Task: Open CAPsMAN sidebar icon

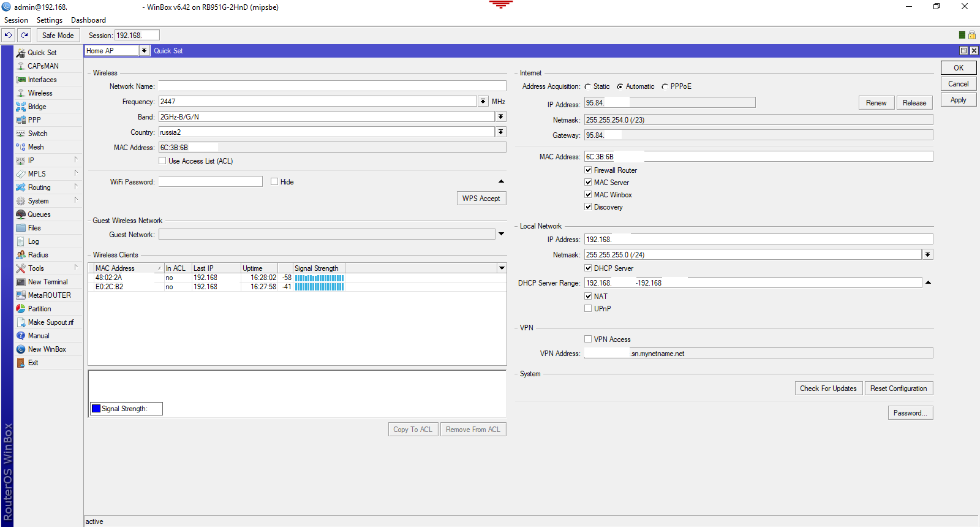Action: point(21,66)
